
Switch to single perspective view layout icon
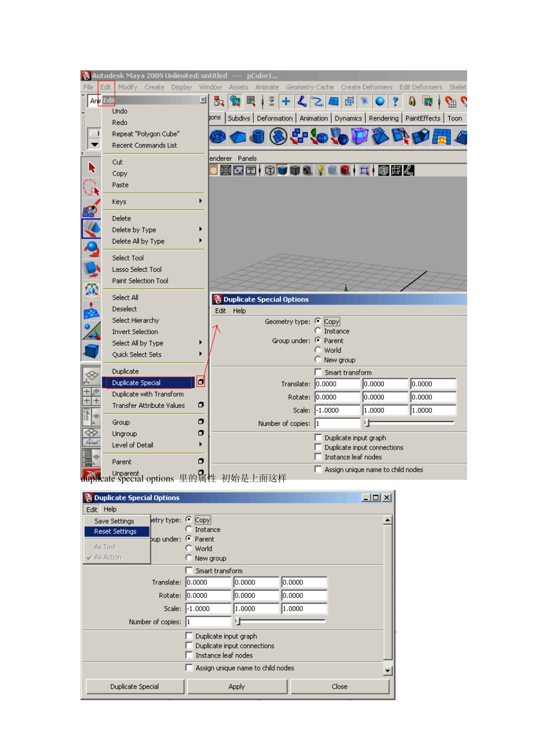(x=92, y=376)
